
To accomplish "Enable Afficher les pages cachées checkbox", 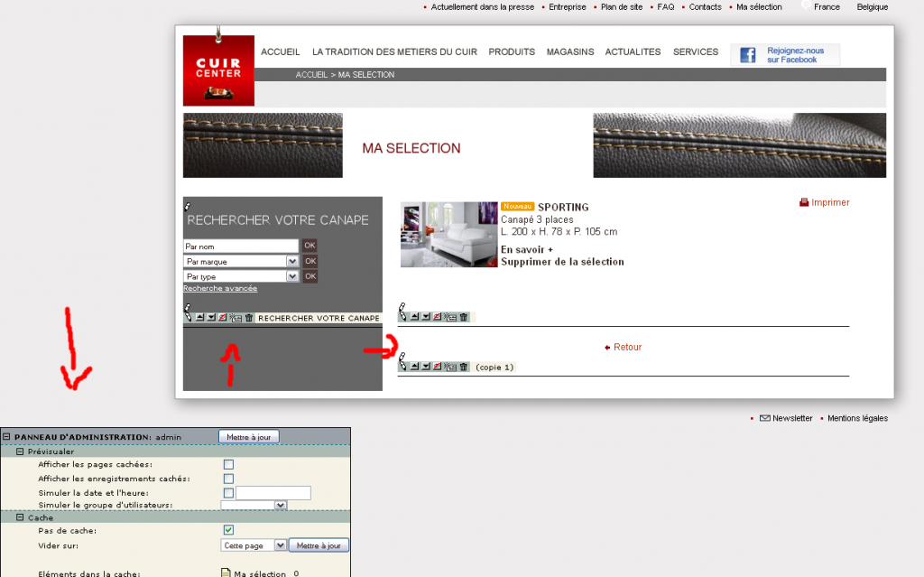I will click(x=228, y=465).
